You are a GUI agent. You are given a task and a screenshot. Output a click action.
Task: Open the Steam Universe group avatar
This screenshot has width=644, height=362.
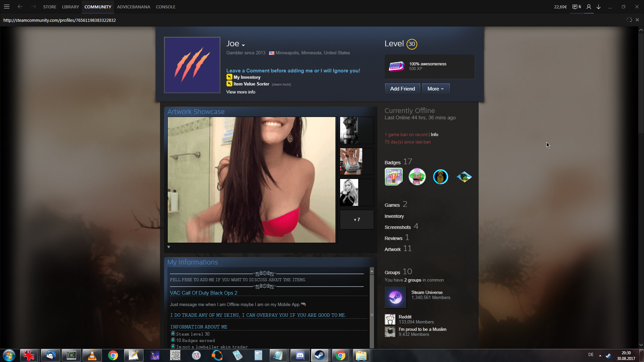click(395, 297)
